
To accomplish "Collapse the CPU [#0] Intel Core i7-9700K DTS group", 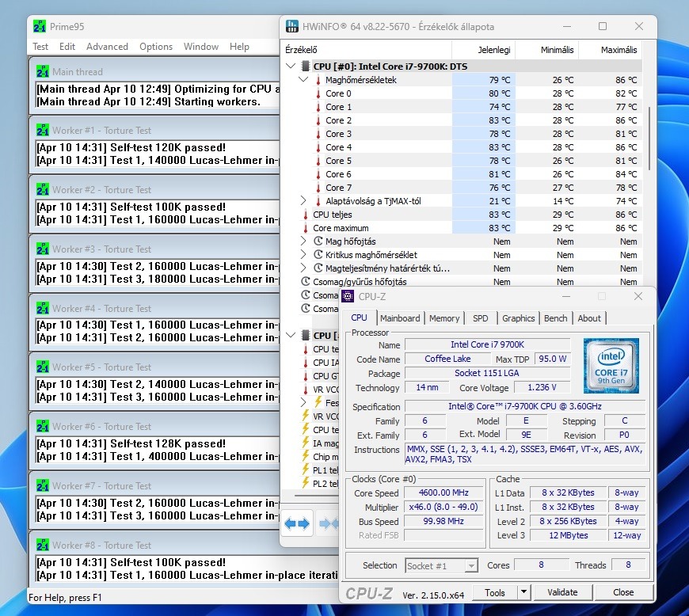I will pyautogui.click(x=291, y=67).
